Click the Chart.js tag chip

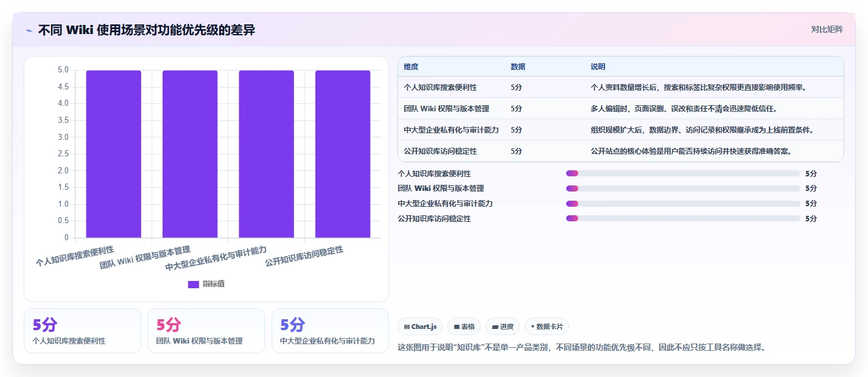click(420, 327)
